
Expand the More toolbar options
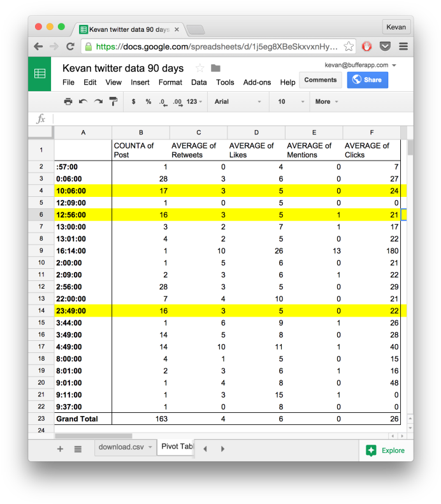coord(326,101)
